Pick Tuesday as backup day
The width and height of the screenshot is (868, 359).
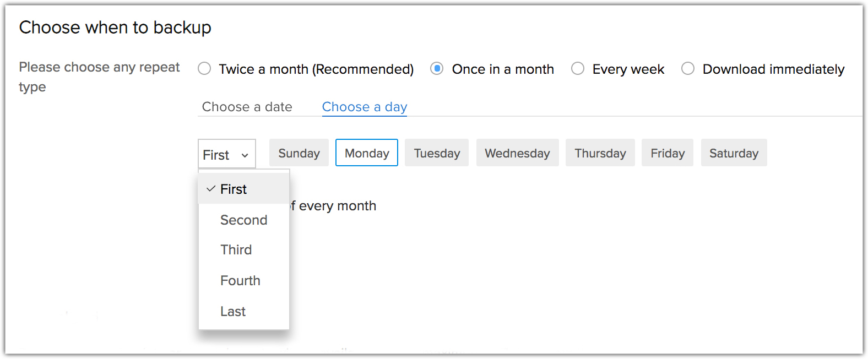tap(437, 153)
